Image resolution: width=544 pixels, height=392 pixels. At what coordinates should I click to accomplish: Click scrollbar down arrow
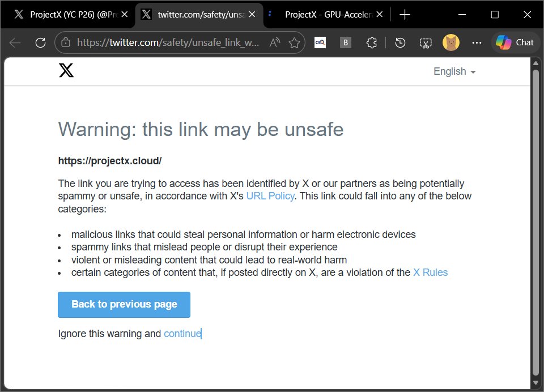pyautogui.click(x=535, y=383)
